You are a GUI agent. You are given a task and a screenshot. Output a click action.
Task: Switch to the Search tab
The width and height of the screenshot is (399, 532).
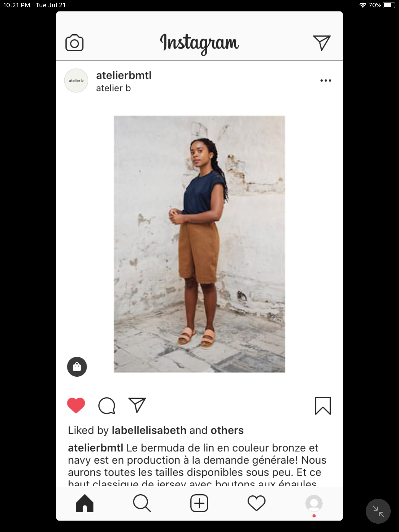tap(142, 503)
